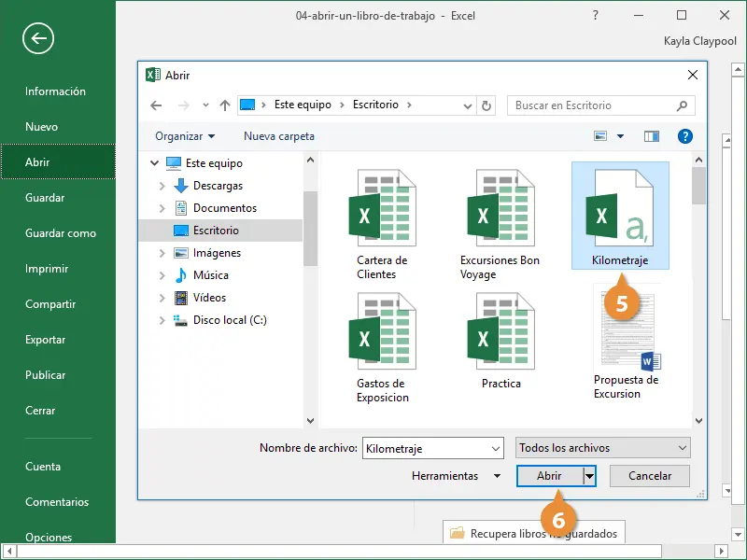747x560 pixels.
Task: Open the Todos los archivos file type dropdown
Action: (603, 448)
